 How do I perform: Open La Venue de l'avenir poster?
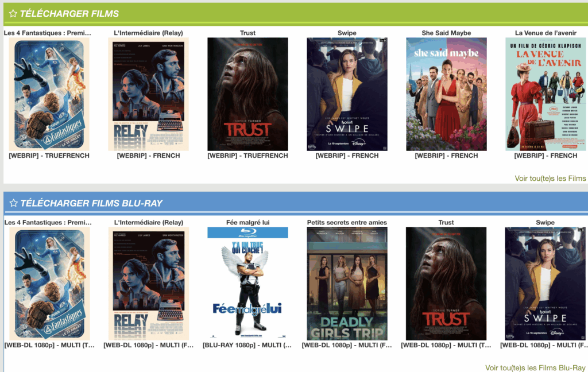(x=545, y=94)
